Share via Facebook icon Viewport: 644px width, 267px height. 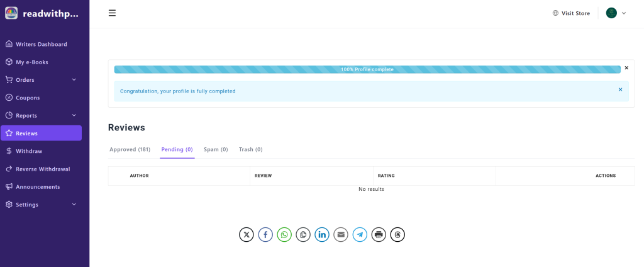click(265, 234)
